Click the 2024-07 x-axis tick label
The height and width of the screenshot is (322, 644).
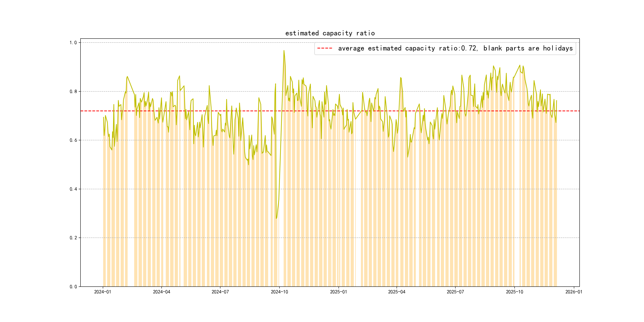coord(220,292)
